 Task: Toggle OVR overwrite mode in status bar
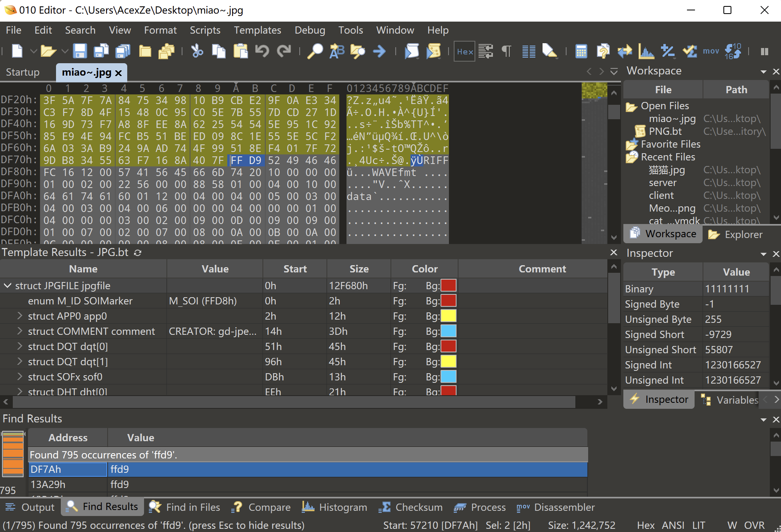[x=754, y=525]
